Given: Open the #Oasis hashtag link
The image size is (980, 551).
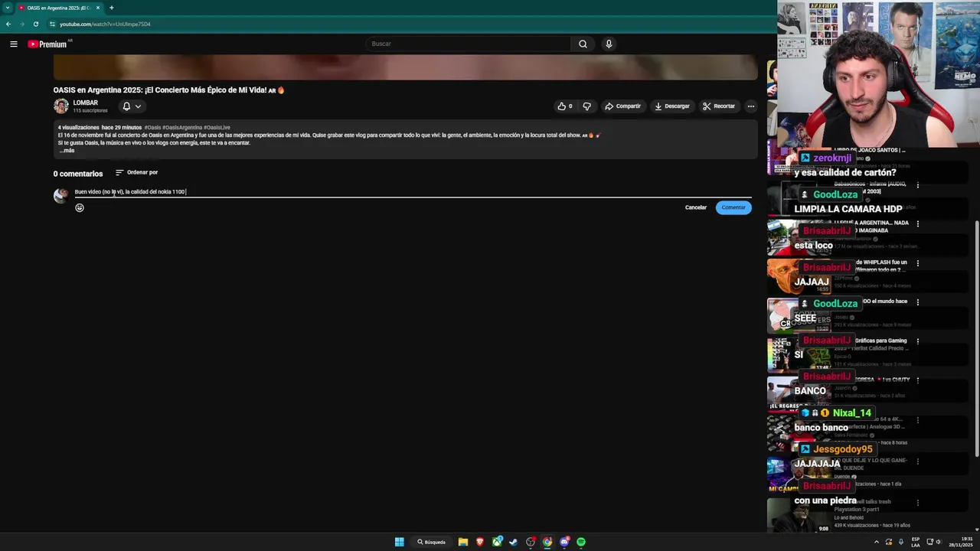Looking at the screenshot, I should click(152, 128).
